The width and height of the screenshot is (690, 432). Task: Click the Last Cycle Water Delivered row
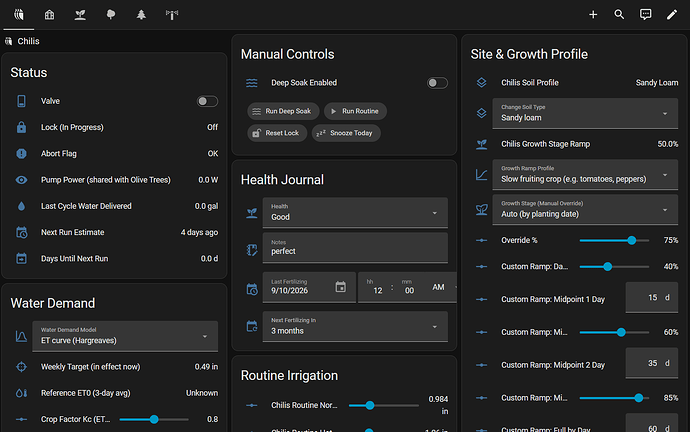[x=114, y=206]
